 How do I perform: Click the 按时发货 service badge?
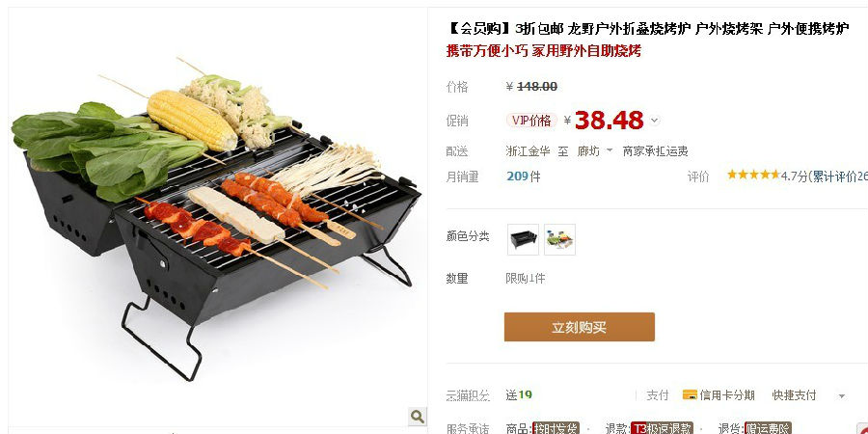pyautogui.click(x=556, y=428)
